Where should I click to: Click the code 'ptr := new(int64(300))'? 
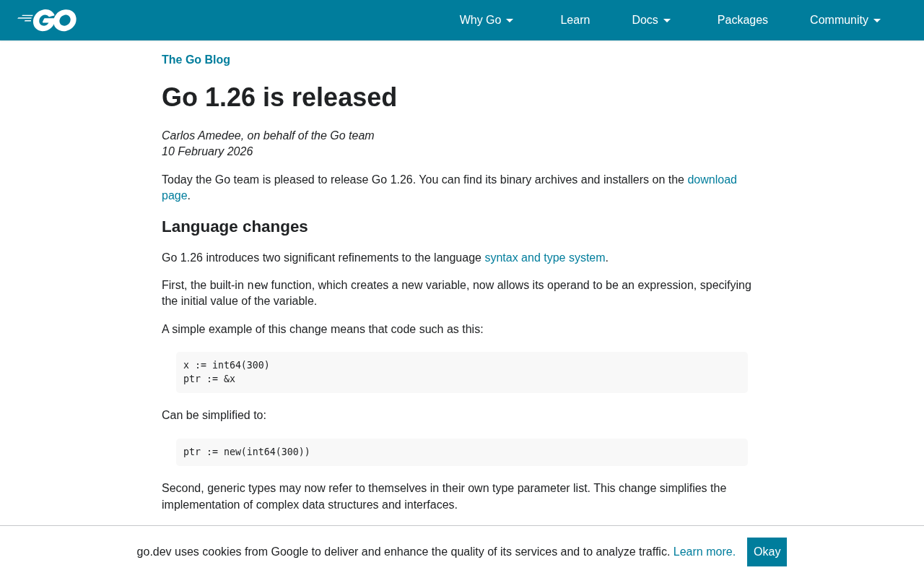tap(247, 452)
